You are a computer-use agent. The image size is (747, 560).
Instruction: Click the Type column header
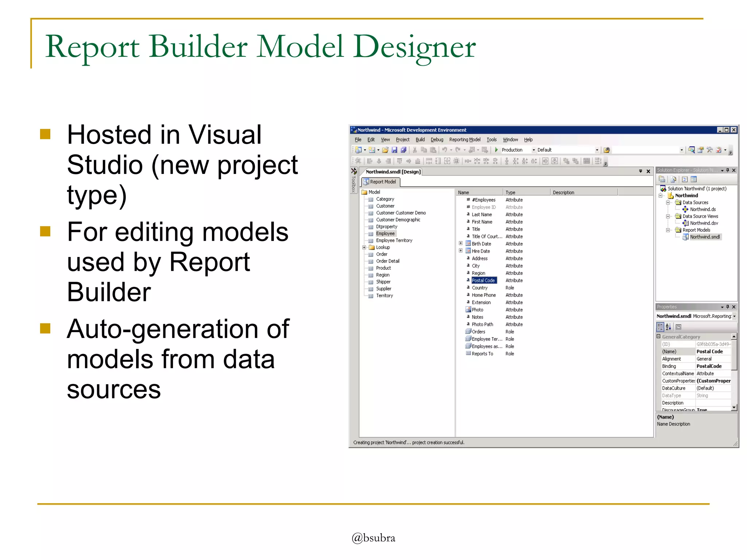[526, 192]
